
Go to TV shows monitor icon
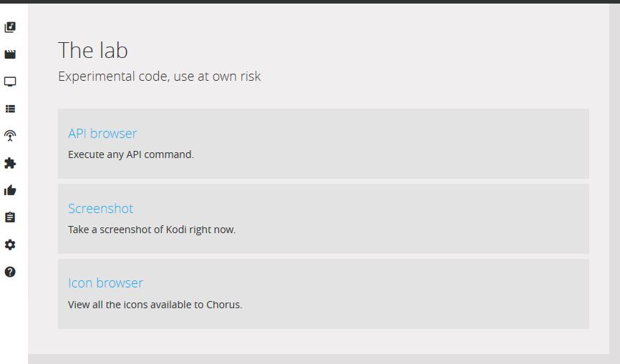pos(10,82)
